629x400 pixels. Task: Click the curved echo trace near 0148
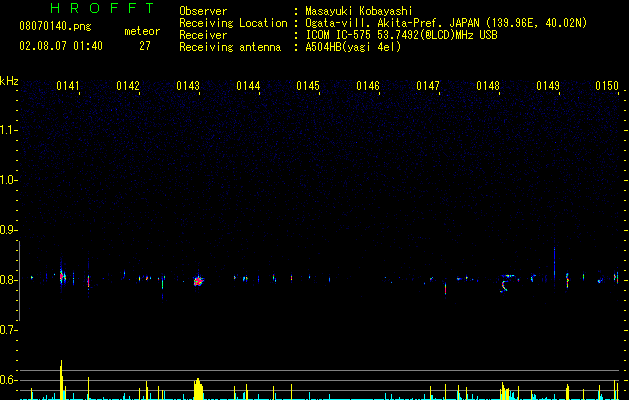(x=505, y=282)
